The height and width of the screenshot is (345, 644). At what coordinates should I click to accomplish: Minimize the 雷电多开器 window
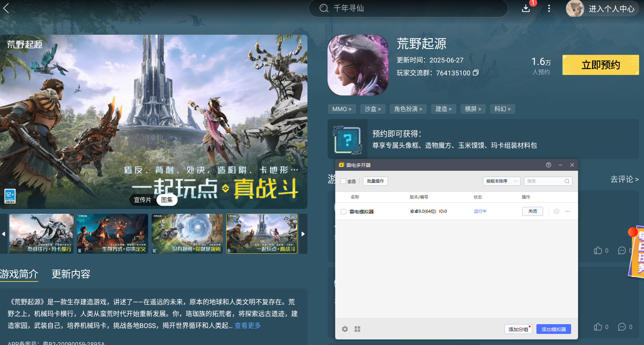point(560,165)
